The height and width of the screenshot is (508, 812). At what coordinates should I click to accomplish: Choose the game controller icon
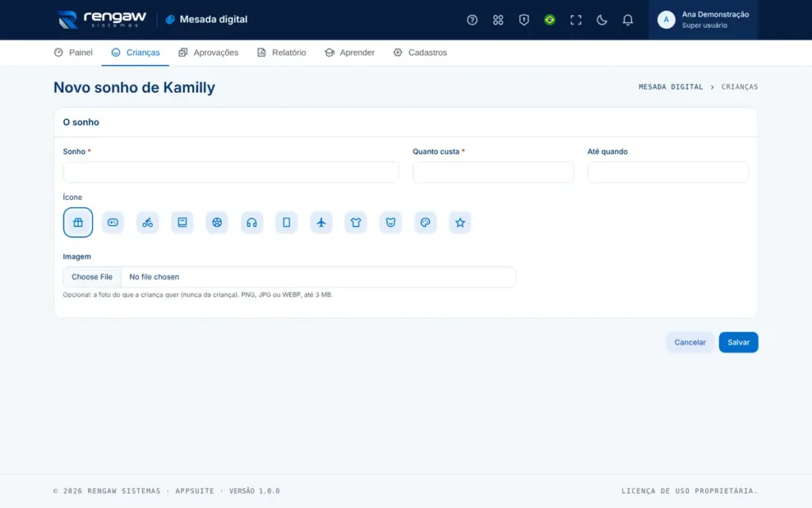click(x=113, y=222)
